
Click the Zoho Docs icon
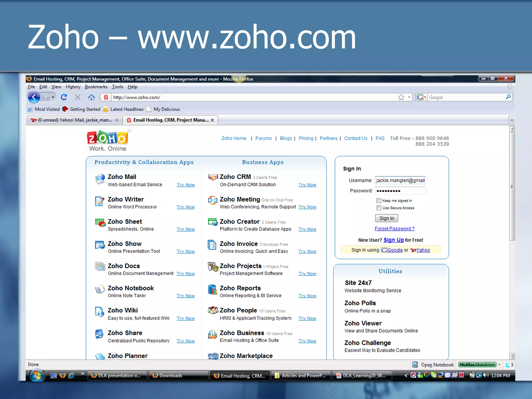point(100,267)
